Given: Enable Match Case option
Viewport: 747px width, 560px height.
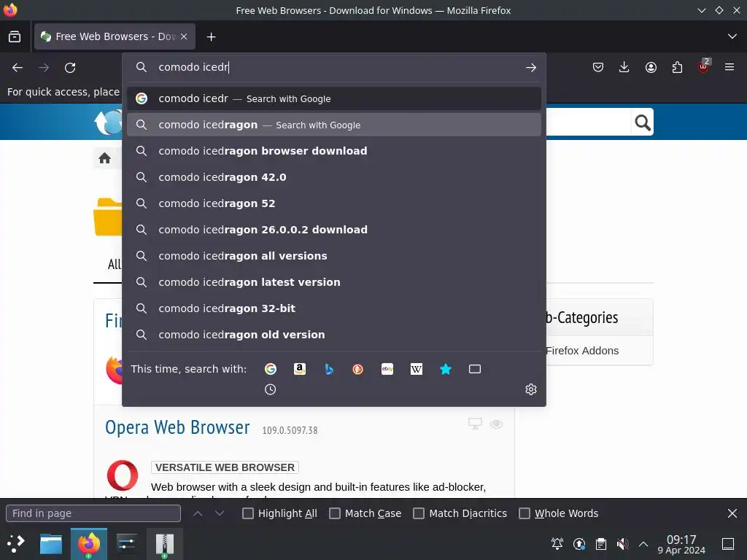Looking at the screenshot, I should click(335, 513).
